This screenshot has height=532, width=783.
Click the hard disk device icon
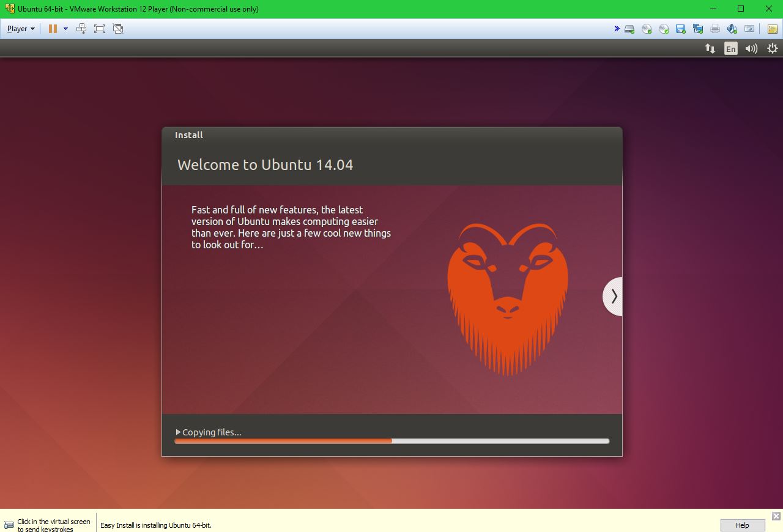(629, 29)
